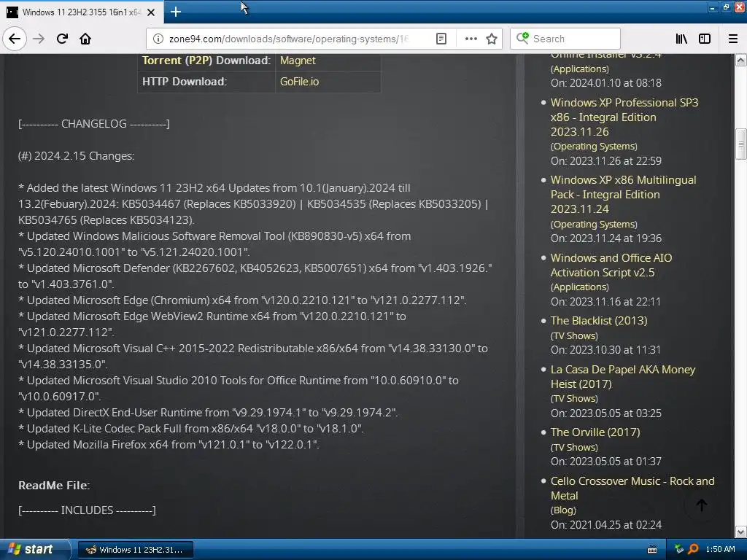Click "On: 2024.01.10 at 08:18" date
Image resolution: width=747 pixels, height=560 pixels.
coord(606,83)
